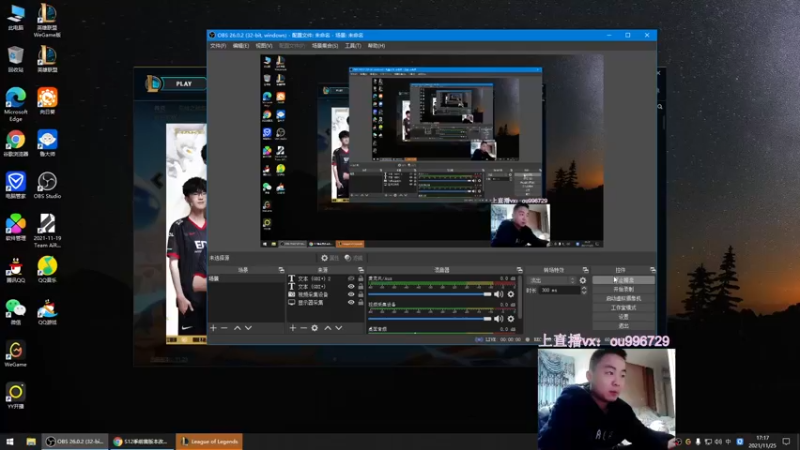Viewport: 800px width, 450px height.
Task: Open the 淡出 transition dropdown
Action: (x=552, y=280)
